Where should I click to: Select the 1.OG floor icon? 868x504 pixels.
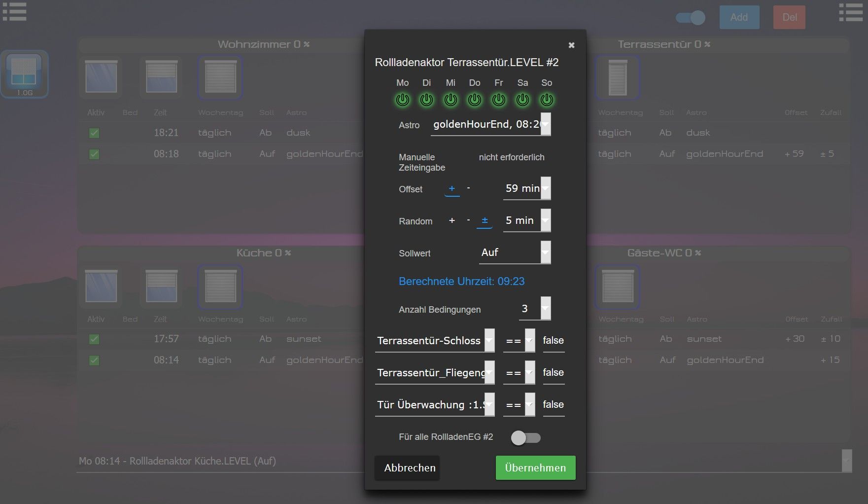[x=24, y=74]
